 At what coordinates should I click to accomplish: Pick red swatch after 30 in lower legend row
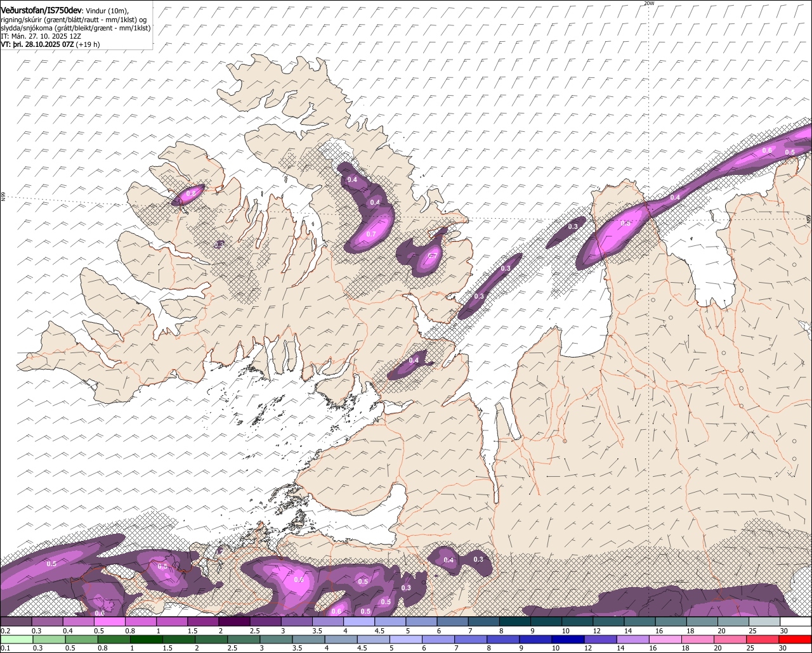point(796,639)
